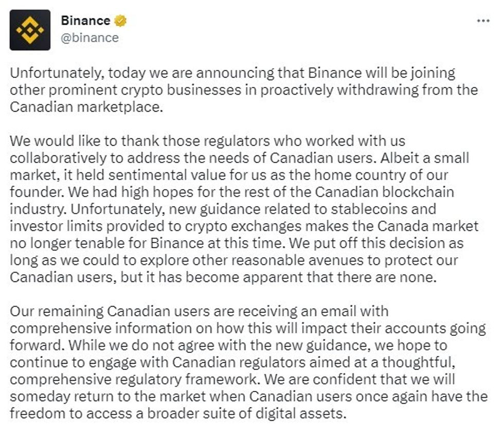Click the line "Our remaining Canadian users are receiving"
The image size is (504, 430).
coord(199,311)
